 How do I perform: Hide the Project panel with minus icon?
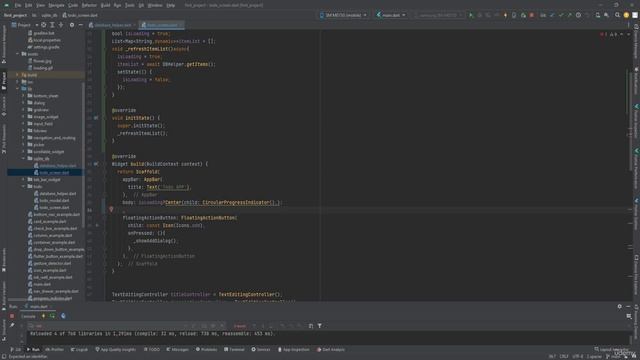(80, 25)
